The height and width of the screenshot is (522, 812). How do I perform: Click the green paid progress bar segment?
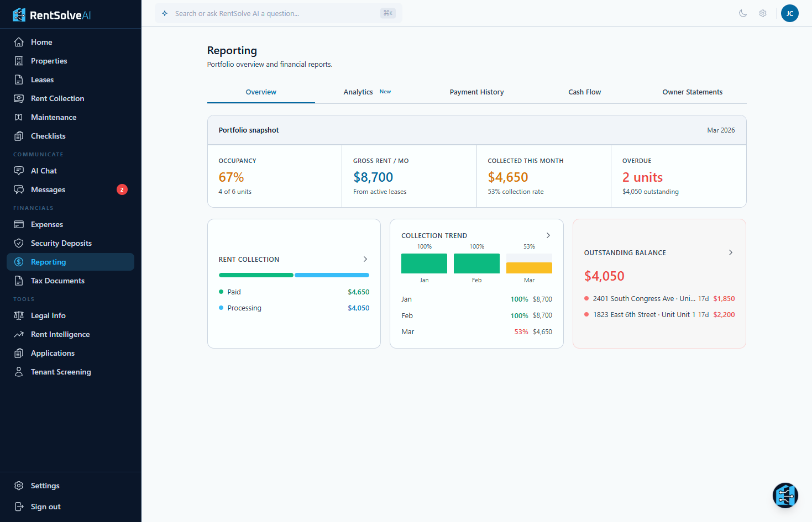coord(256,275)
